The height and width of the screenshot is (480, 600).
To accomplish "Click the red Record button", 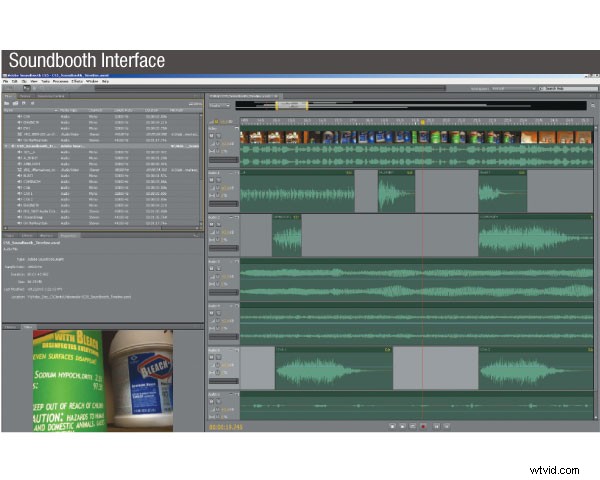I will (x=424, y=426).
